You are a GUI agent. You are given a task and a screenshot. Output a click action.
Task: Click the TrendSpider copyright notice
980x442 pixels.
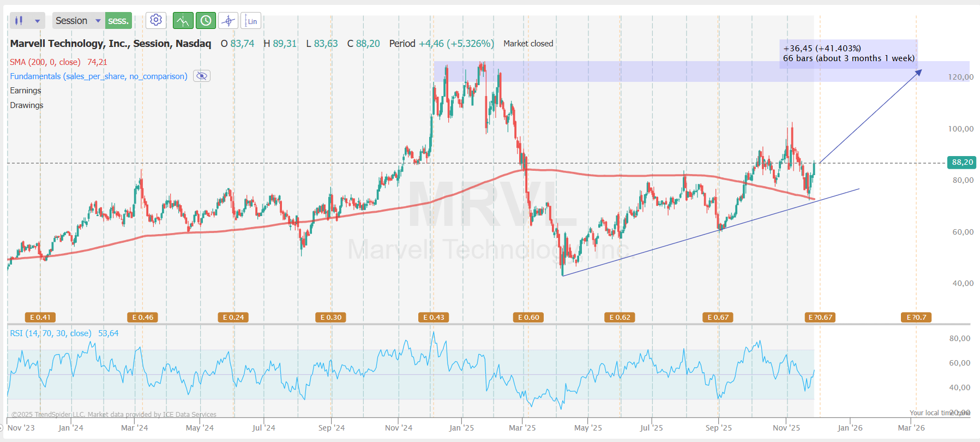113,415
